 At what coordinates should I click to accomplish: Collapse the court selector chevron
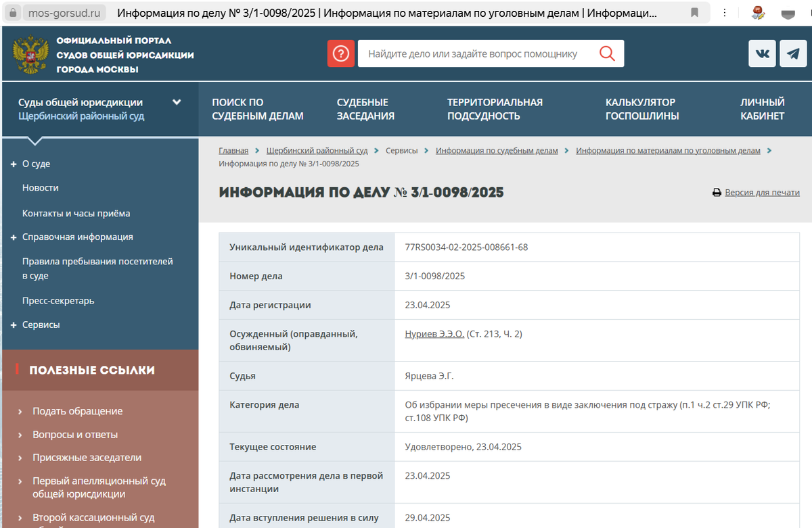177,101
